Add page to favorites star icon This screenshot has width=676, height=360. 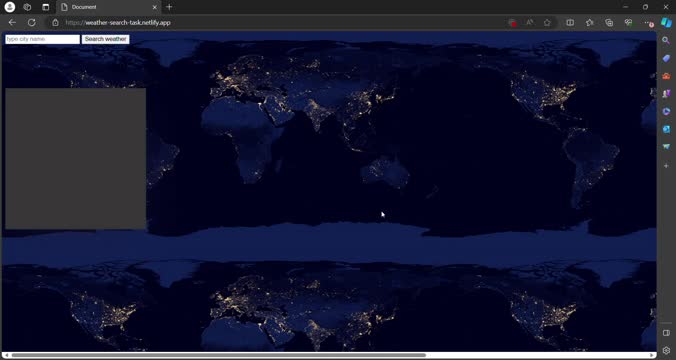pos(547,22)
